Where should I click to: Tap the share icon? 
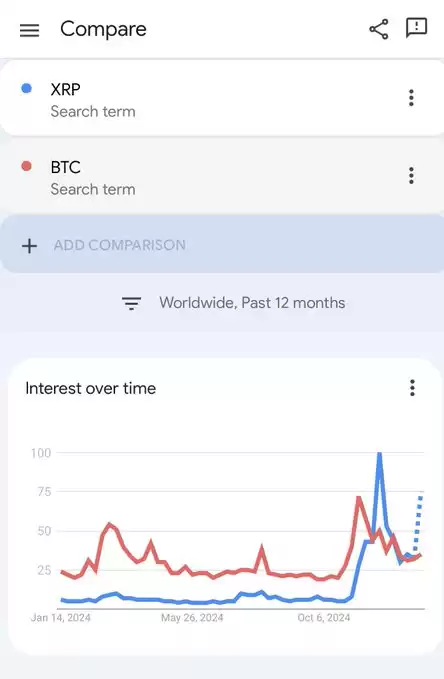click(379, 29)
